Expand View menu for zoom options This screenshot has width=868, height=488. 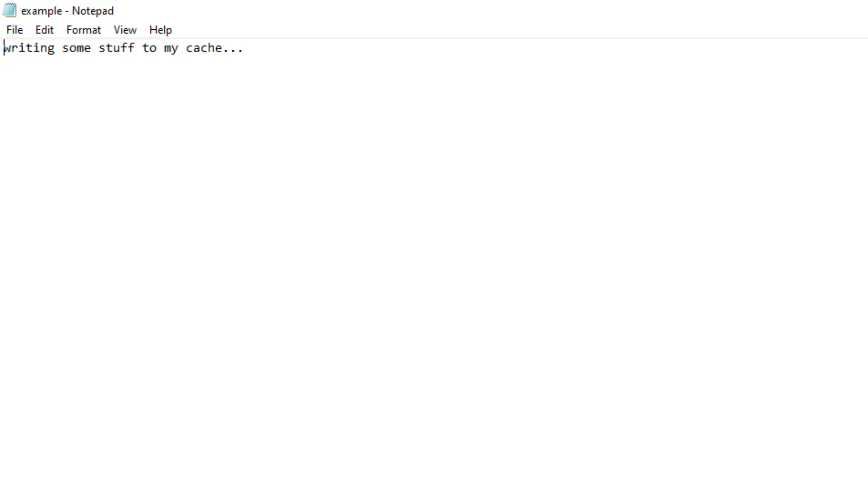[125, 30]
